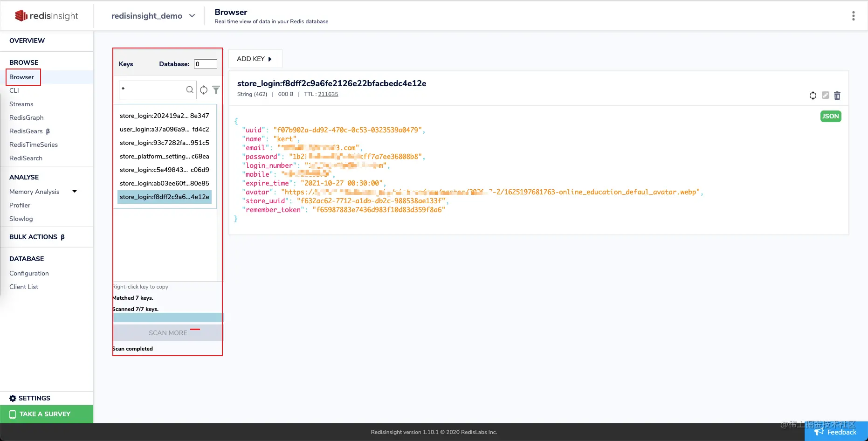Reload the selected key value
The width and height of the screenshot is (868, 441).
point(813,96)
